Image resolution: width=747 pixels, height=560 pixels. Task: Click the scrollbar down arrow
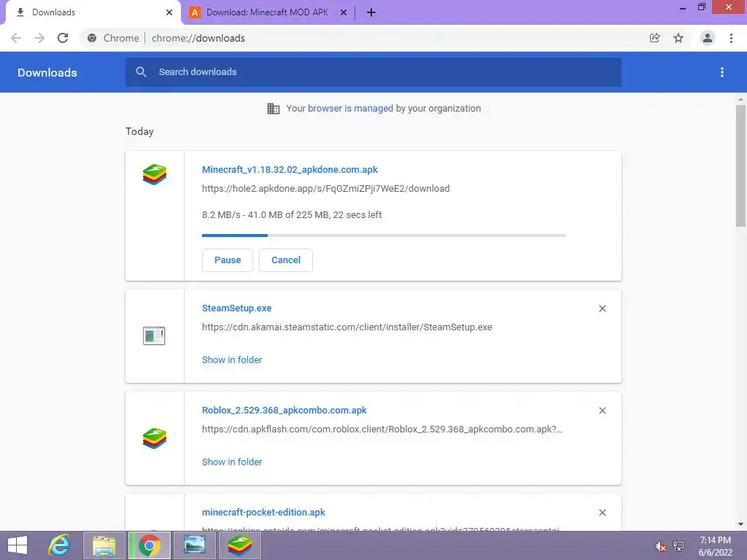(740, 524)
